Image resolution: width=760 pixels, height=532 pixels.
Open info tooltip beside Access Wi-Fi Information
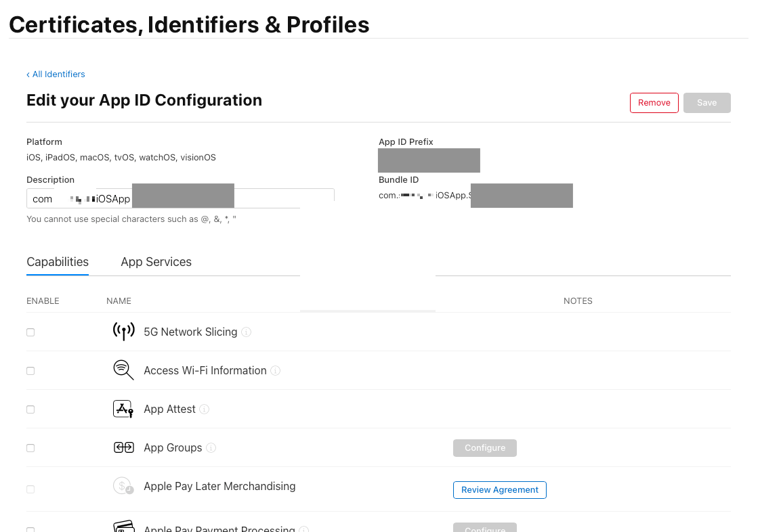276,371
